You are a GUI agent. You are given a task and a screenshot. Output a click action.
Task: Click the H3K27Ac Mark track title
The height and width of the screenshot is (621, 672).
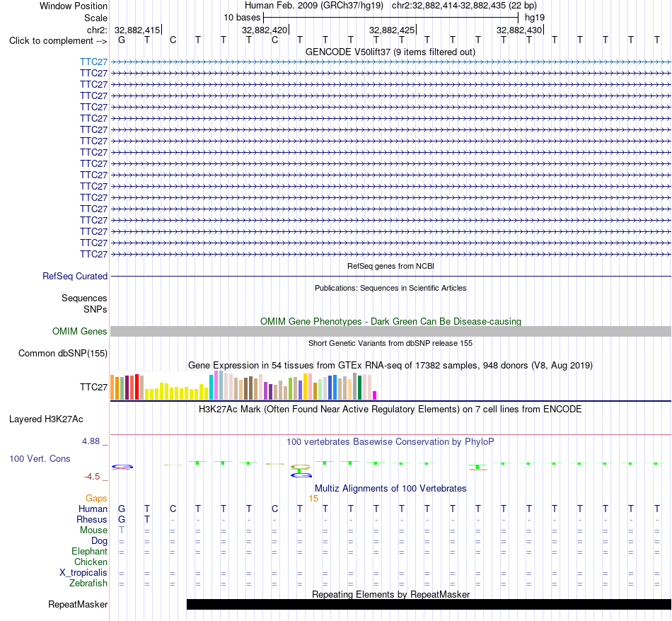(390, 409)
